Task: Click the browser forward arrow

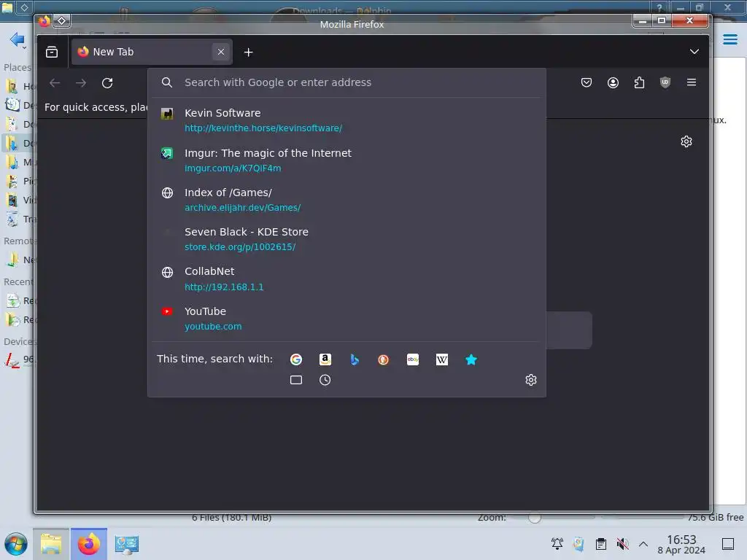Action: (x=81, y=83)
